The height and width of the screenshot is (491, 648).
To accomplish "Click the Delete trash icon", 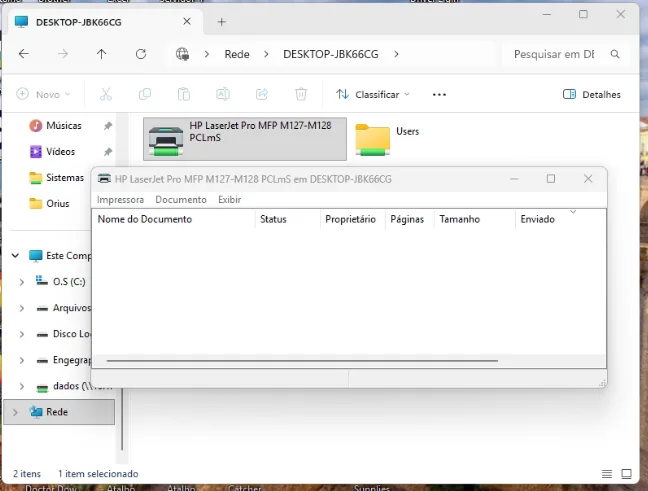I will coord(301,94).
